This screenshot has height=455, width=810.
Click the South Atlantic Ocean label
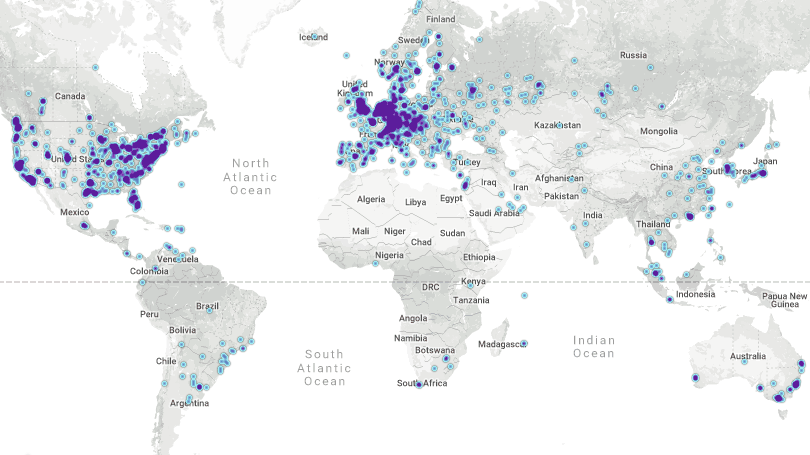pyautogui.click(x=324, y=367)
